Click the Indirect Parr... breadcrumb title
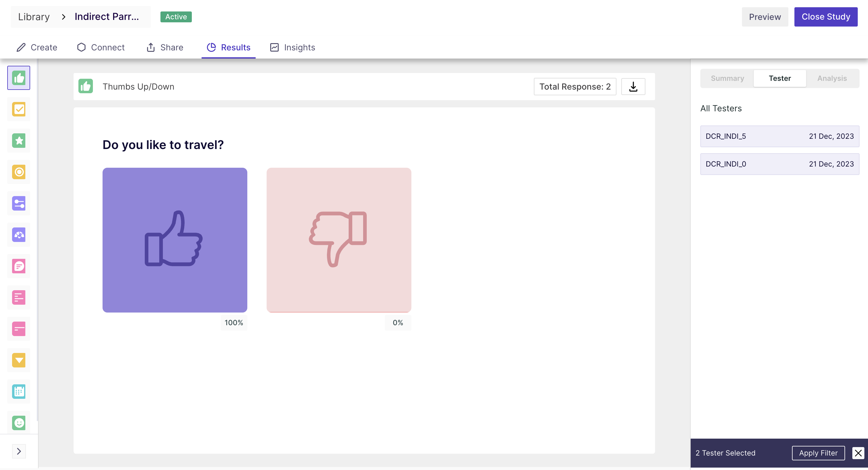Image resolution: width=868 pixels, height=470 pixels. (106, 17)
